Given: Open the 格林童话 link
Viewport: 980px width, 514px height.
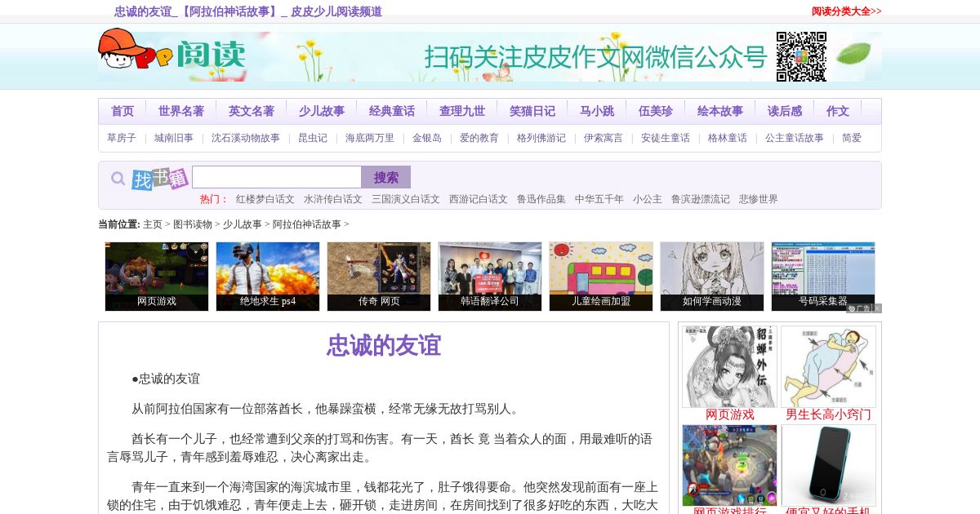Looking at the screenshot, I should 728,138.
